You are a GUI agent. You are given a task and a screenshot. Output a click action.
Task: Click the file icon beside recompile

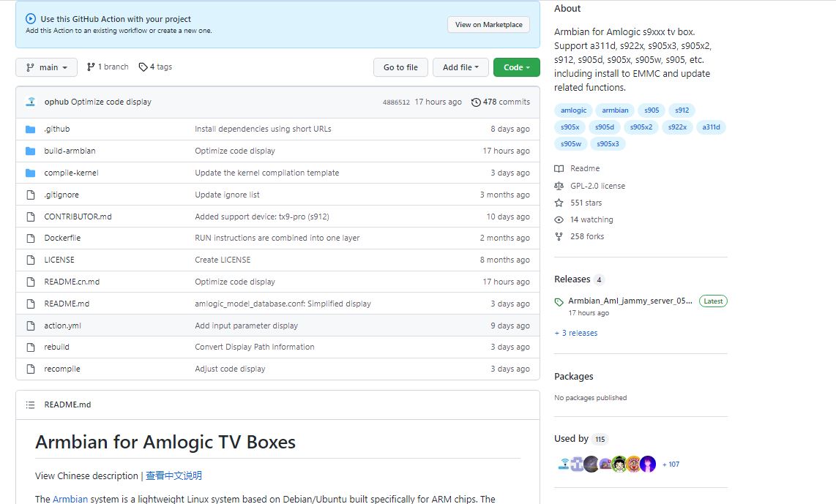(x=31, y=369)
